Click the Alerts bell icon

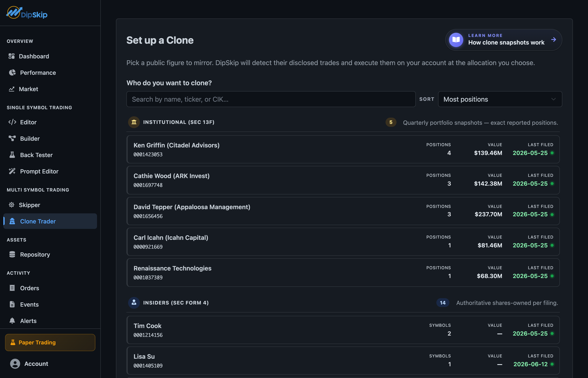[x=12, y=320]
